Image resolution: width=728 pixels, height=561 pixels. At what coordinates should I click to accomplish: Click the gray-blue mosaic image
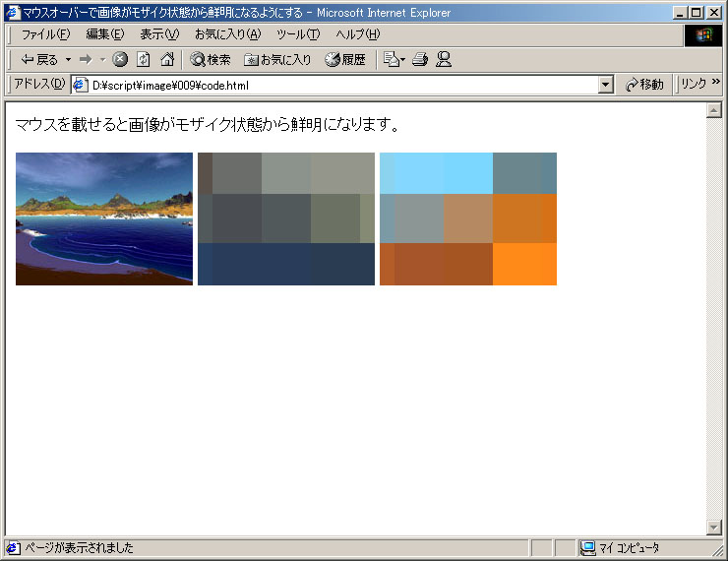pos(286,218)
